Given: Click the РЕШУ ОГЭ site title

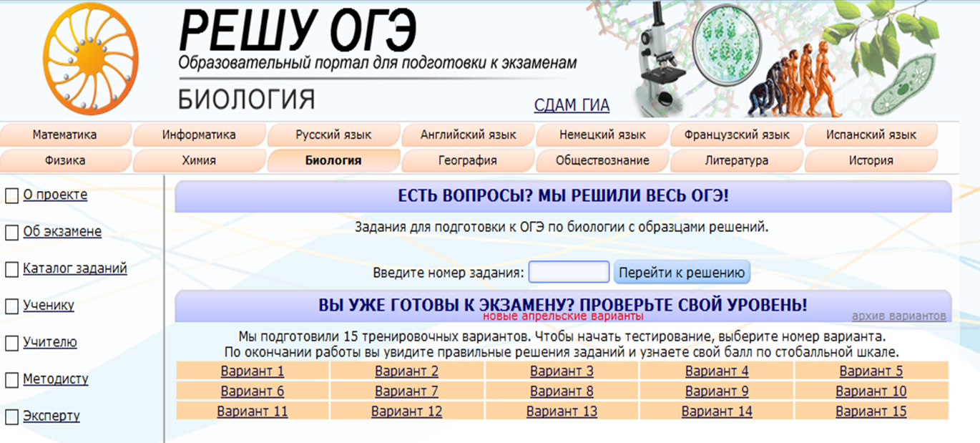Looking at the screenshot, I should pyautogui.click(x=298, y=29).
